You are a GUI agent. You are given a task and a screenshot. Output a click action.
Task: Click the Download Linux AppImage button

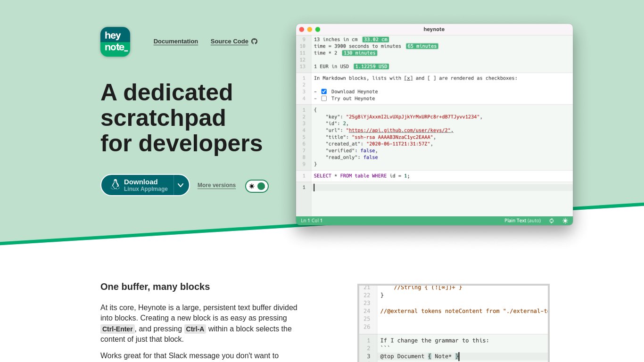pyautogui.click(x=137, y=185)
